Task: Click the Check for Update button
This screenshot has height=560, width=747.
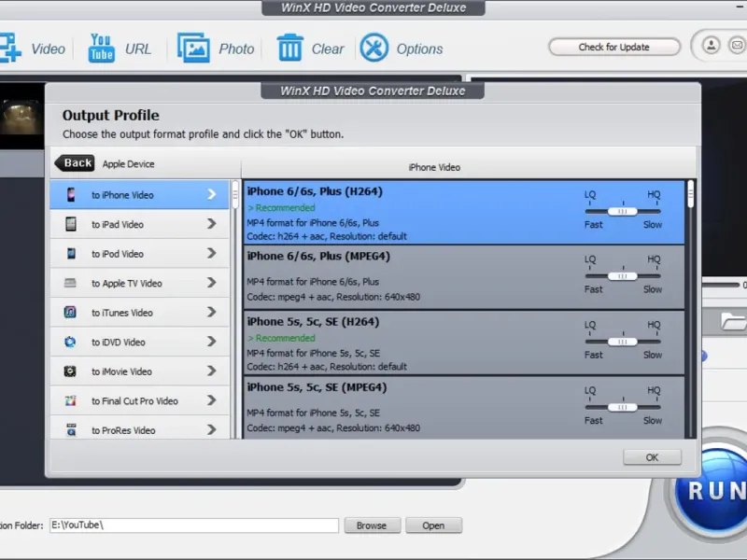Action: pyautogui.click(x=613, y=47)
